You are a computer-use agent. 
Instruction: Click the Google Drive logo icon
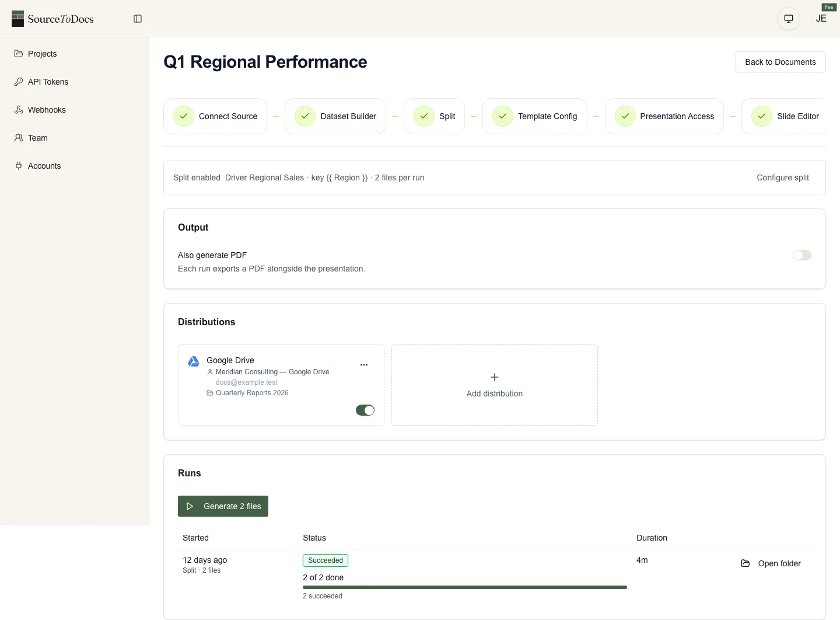(194, 361)
